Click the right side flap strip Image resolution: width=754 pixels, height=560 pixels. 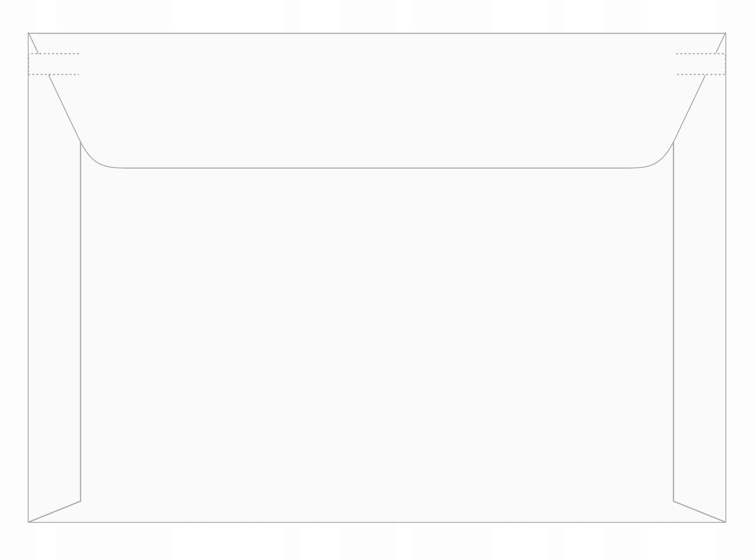pos(700,306)
